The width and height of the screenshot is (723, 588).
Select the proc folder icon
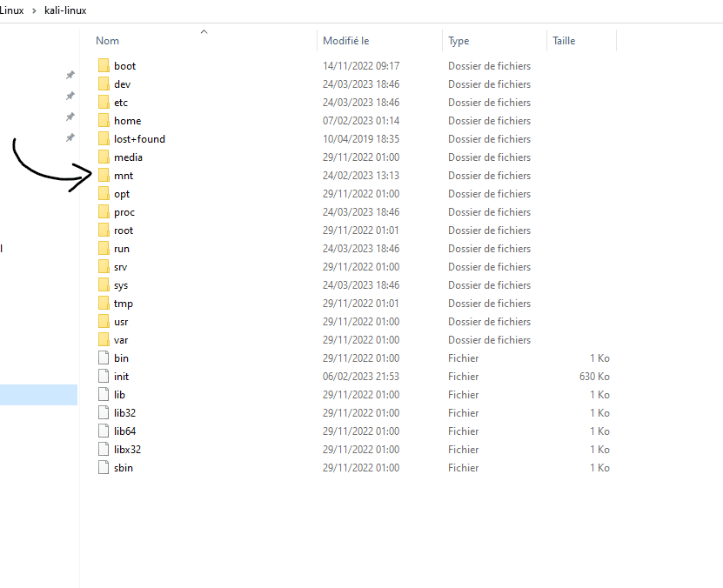point(104,212)
